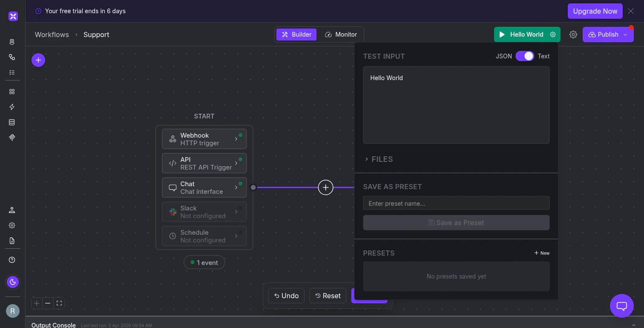Click the lightning actions icon in the sidebar
The height and width of the screenshot is (328, 644).
tap(12, 107)
